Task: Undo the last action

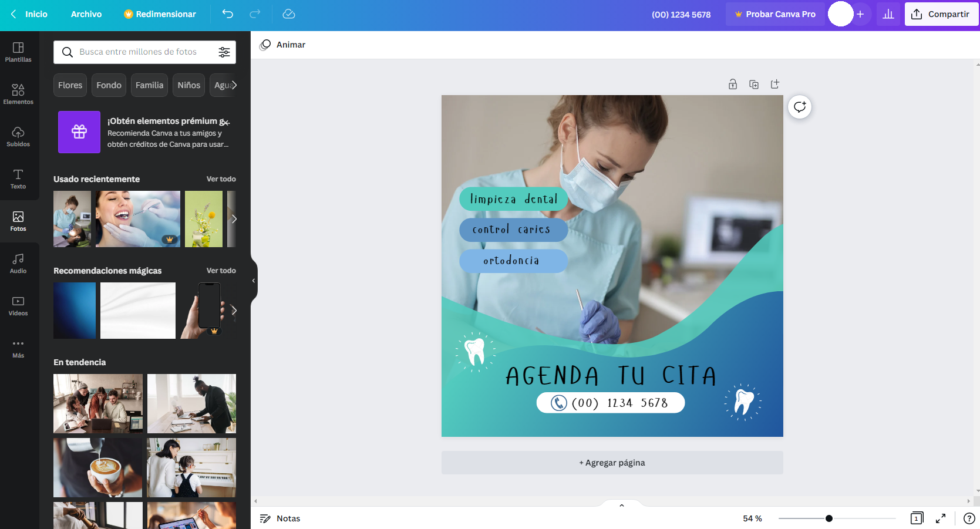Action: pyautogui.click(x=228, y=14)
